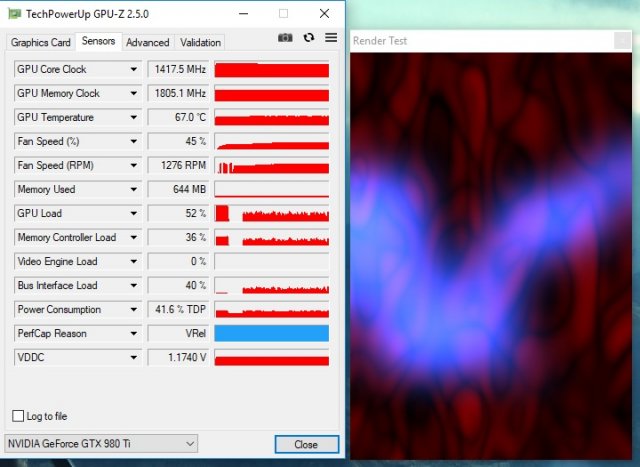Open the hamburger menu icon
Screen dimensions: 640x467
[331, 38]
